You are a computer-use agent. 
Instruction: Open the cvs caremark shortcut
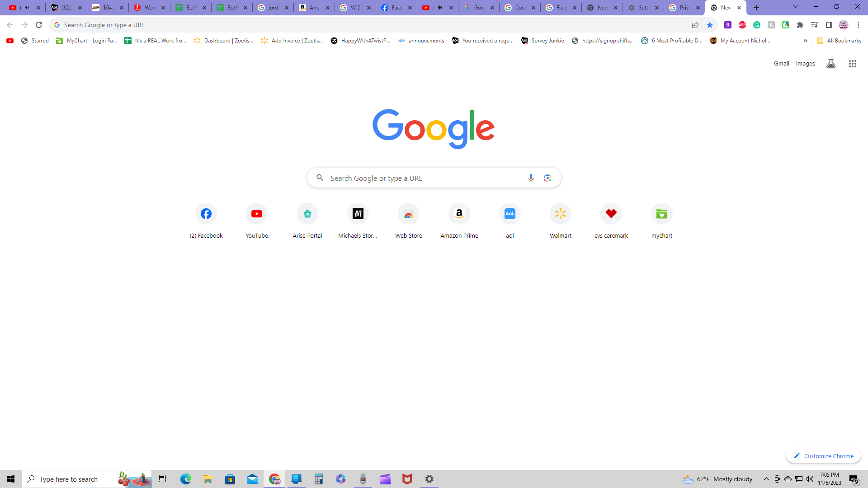point(611,221)
